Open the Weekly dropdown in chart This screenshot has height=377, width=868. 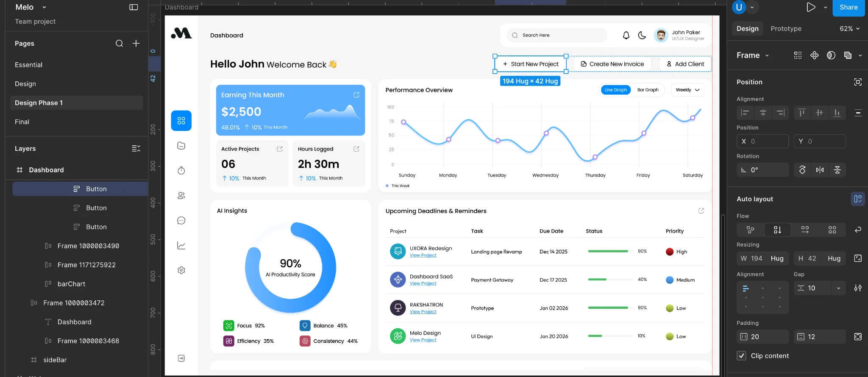click(x=688, y=90)
